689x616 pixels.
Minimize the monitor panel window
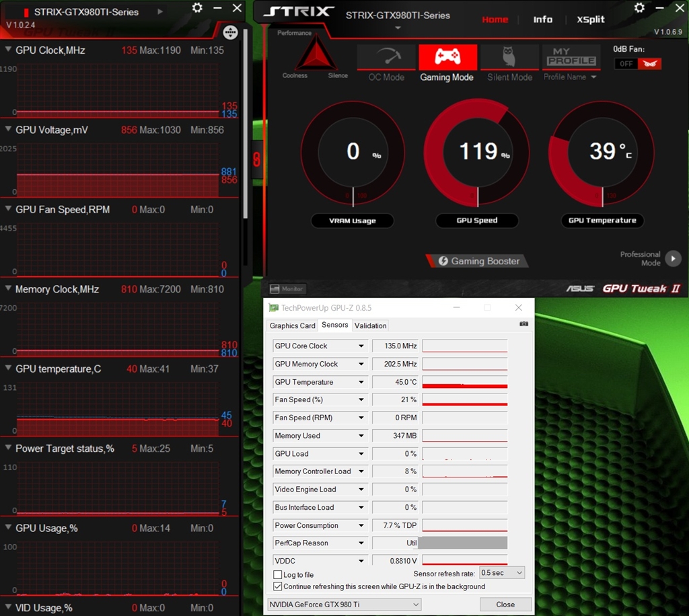click(217, 8)
